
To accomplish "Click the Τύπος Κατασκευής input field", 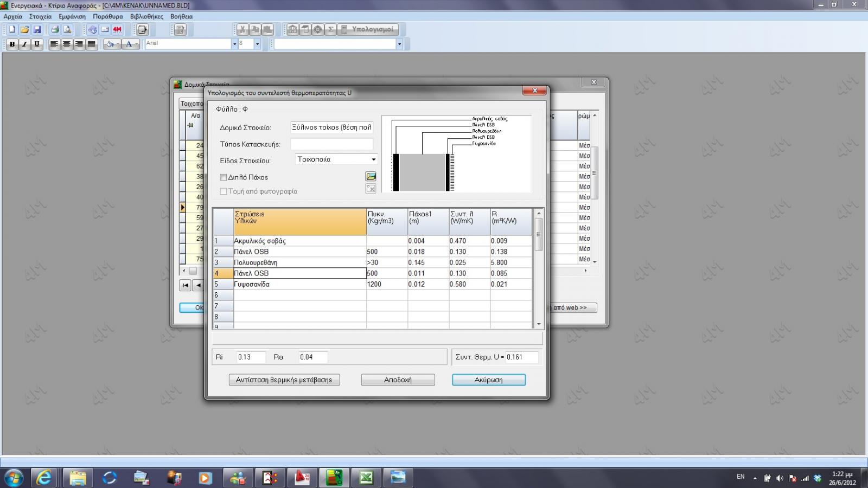I will click(x=331, y=144).
